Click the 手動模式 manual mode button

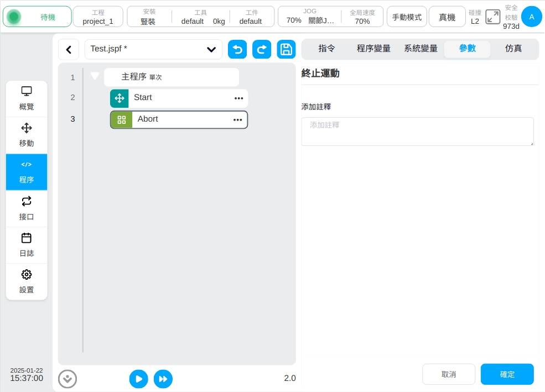click(x=407, y=17)
